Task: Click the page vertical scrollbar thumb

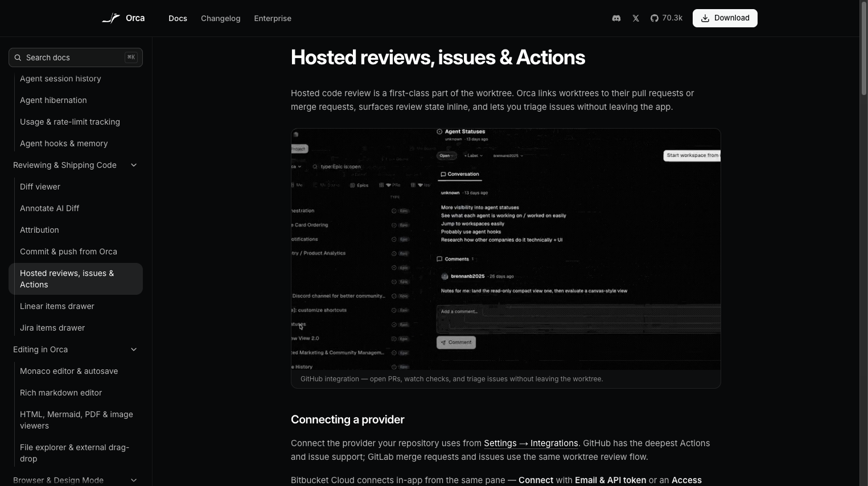Action: coord(863,48)
